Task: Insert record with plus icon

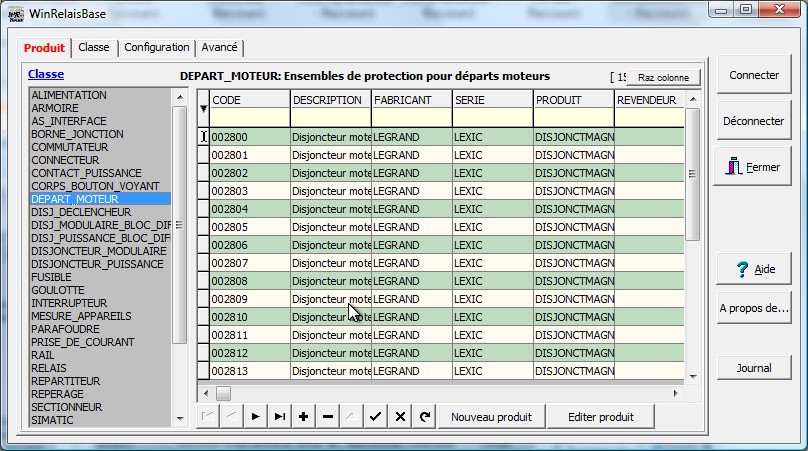Action: click(x=304, y=416)
